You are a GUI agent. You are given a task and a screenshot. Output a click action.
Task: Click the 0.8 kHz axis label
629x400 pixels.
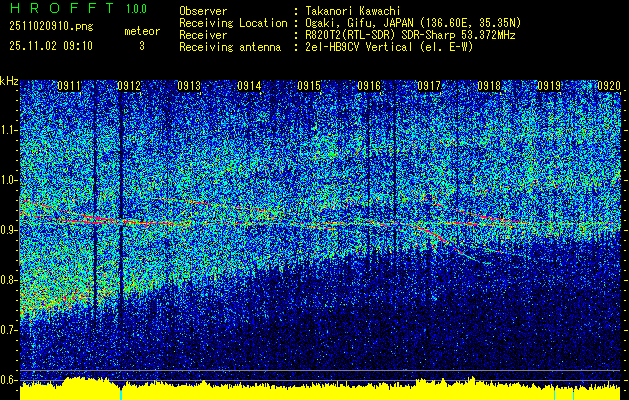8,280
